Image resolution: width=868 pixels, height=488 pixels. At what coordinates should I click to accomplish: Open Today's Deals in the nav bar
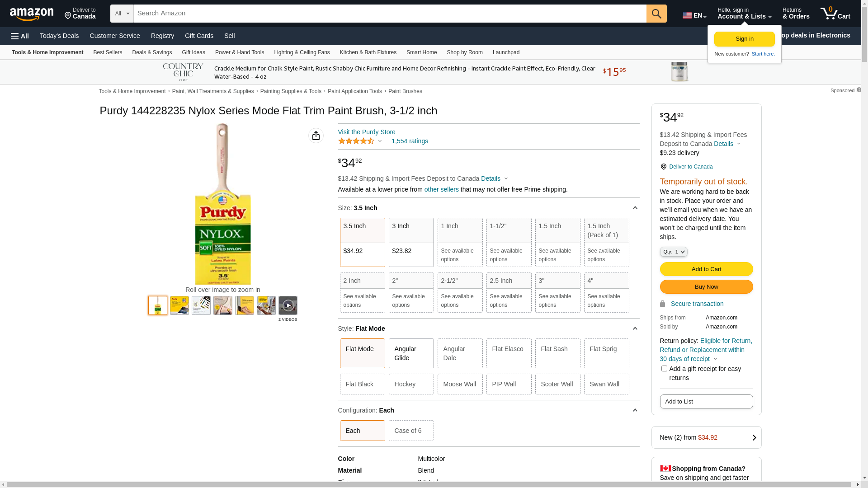[x=59, y=36]
